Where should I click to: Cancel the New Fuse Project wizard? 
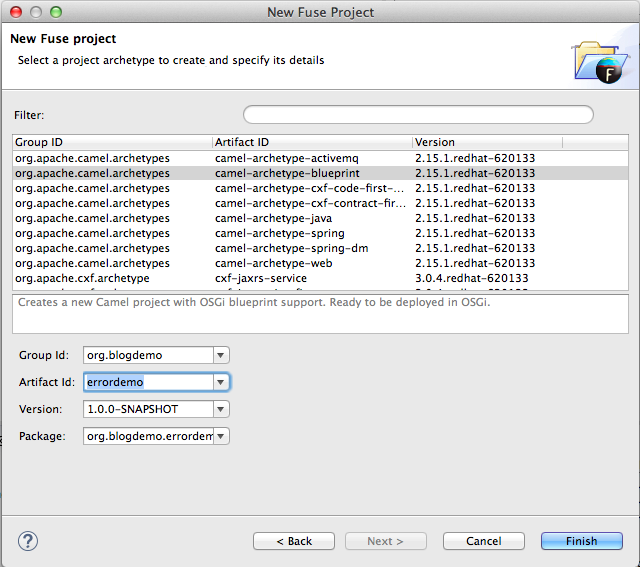click(x=484, y=541)
